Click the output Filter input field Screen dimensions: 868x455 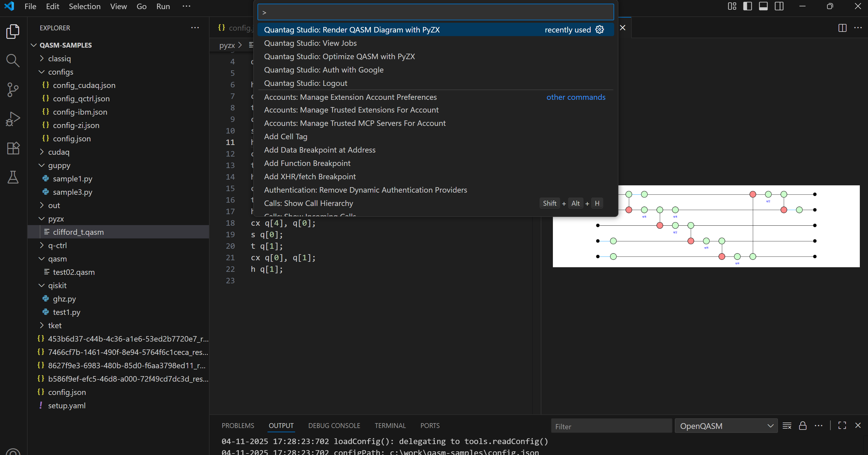[611, 426]
